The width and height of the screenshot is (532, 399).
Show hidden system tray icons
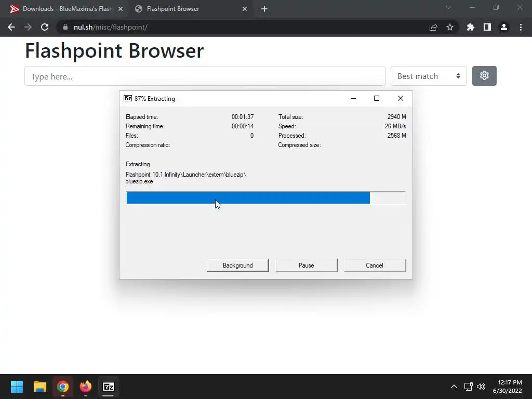[x=454, y=387]
